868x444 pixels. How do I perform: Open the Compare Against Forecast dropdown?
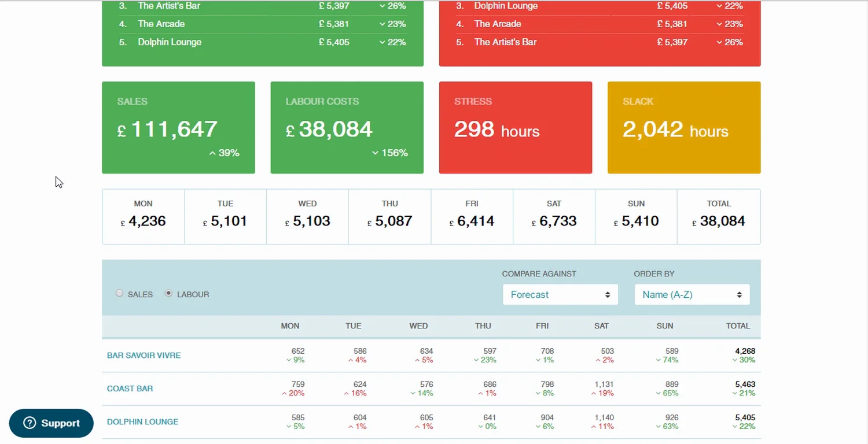[560, 294]
